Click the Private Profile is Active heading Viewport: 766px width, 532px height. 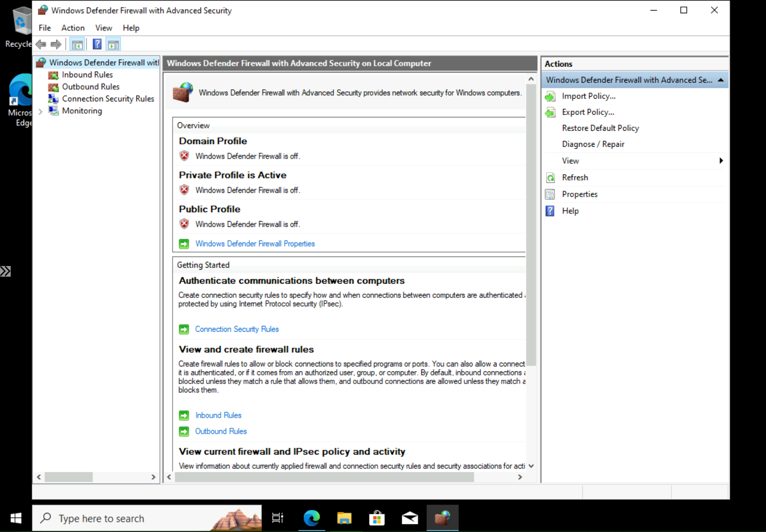coord(232,175)
